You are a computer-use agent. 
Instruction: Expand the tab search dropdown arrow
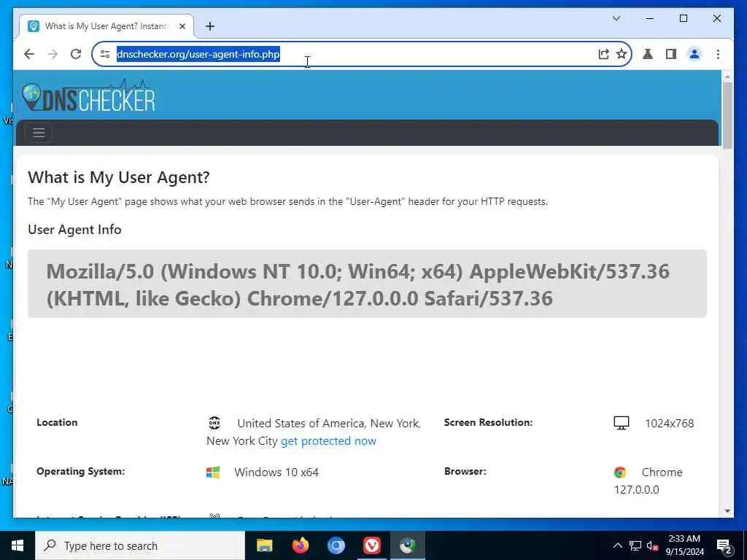[x=616, y=18]
